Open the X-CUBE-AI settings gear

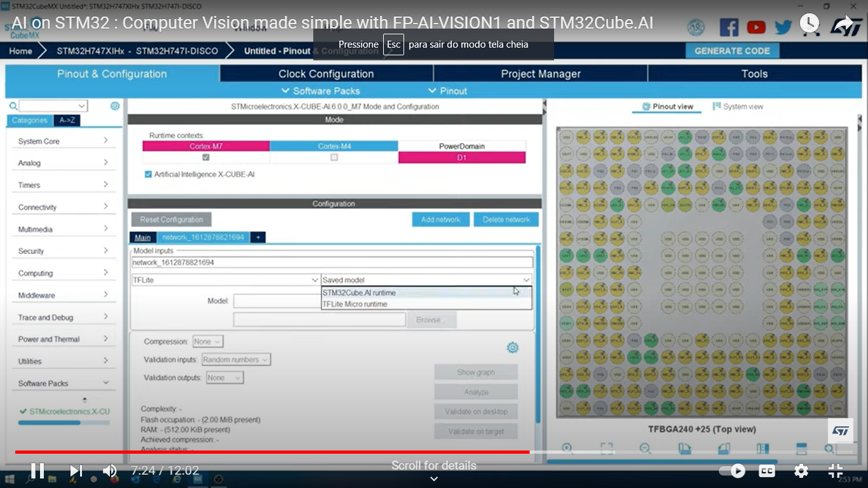[513, 348]
